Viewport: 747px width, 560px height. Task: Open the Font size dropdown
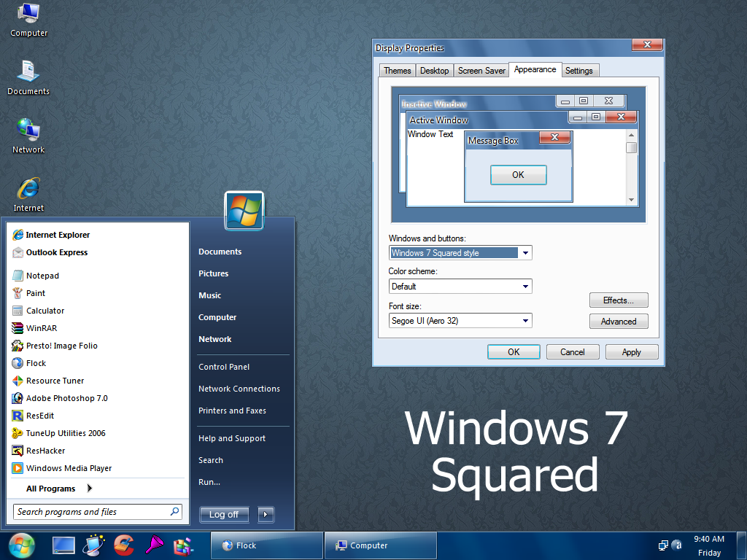pyautogui.click(x=525, y=320)
